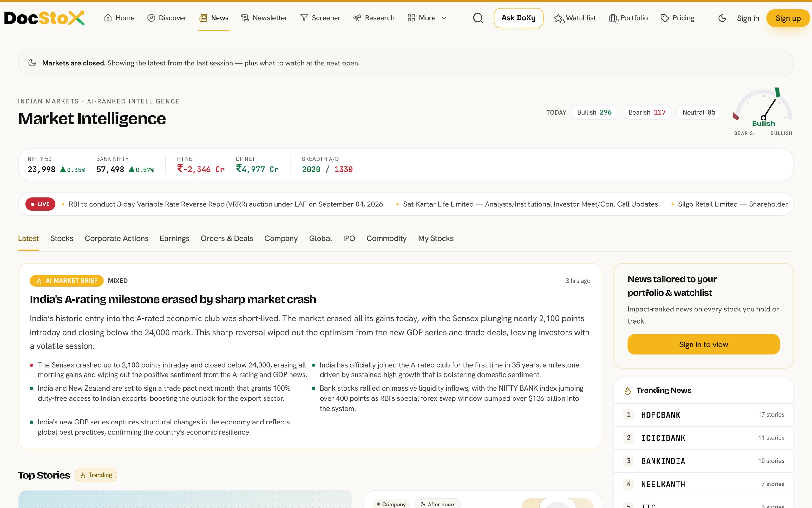Click Sign in to view button
Screen dimensions: 812x508
[703, 344]
